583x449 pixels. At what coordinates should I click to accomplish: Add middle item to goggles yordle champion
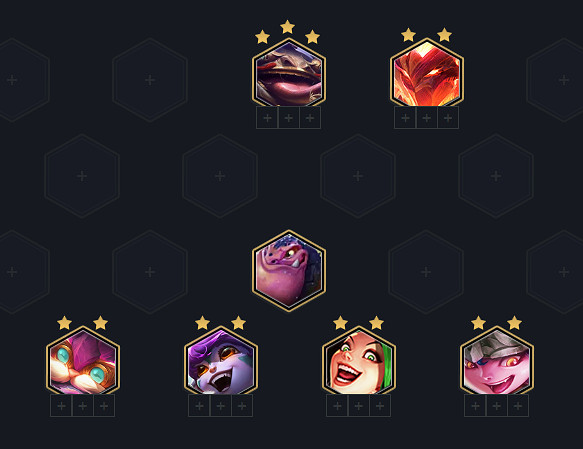pos(83,406)
